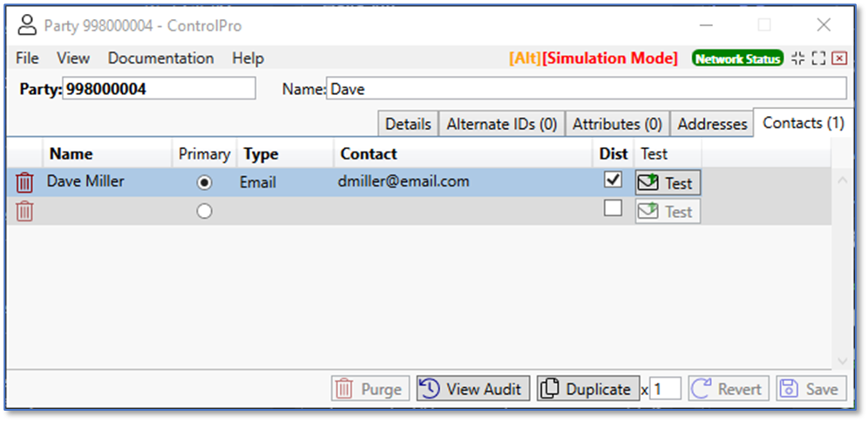This screenshot has height=422, width=868.
Task: Click the Network Status indicator
Action: (737, 58)
